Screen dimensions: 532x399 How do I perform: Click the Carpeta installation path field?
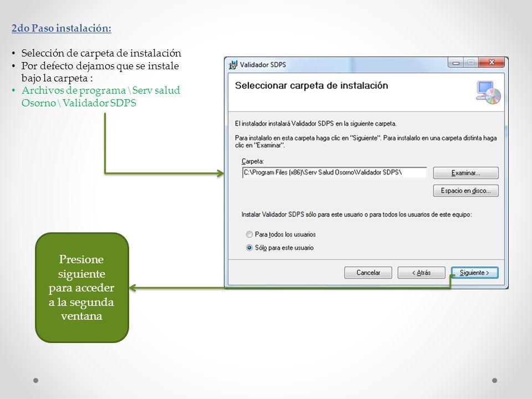335,172
